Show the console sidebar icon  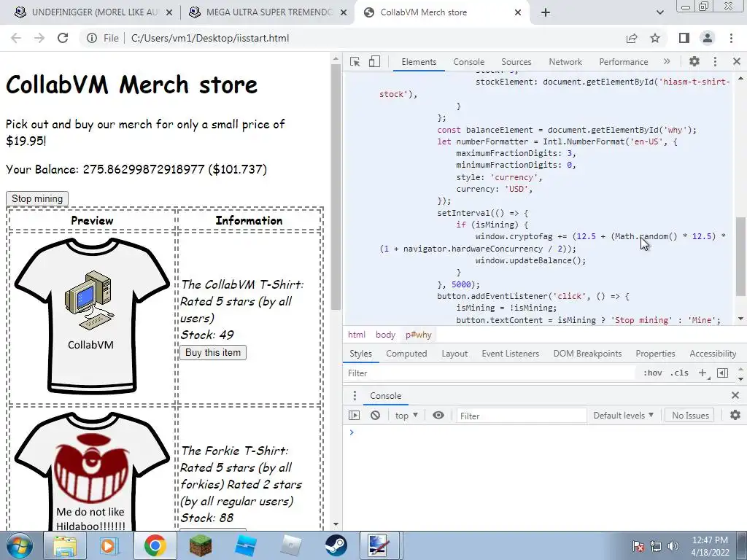(354, 415)
